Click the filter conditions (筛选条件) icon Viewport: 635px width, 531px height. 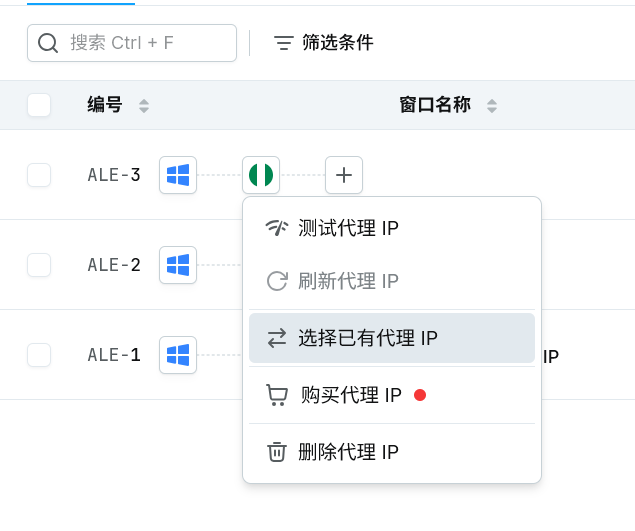(x=283, y=43)
